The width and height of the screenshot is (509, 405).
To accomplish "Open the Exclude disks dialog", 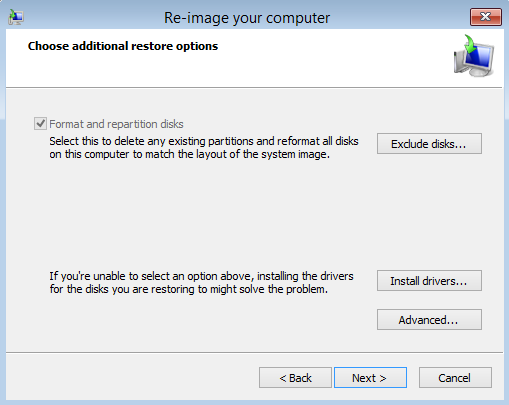I will 429,144.
